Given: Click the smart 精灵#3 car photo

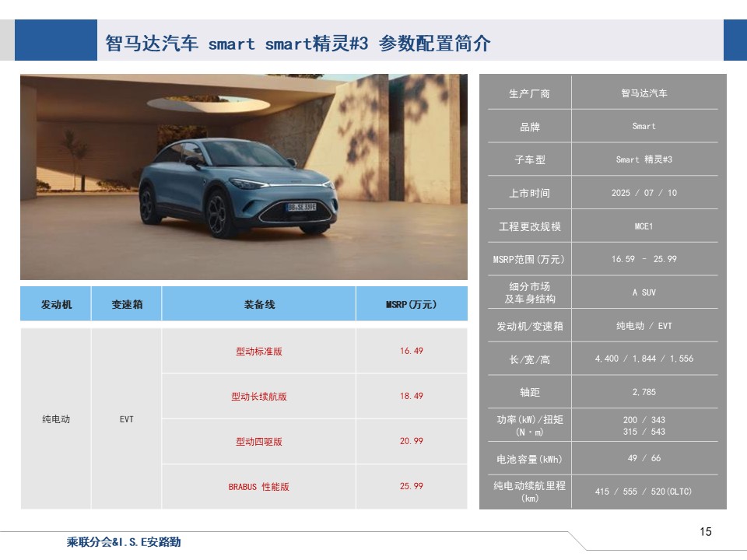Looking at the screenshot, I should tap(244, 177).
